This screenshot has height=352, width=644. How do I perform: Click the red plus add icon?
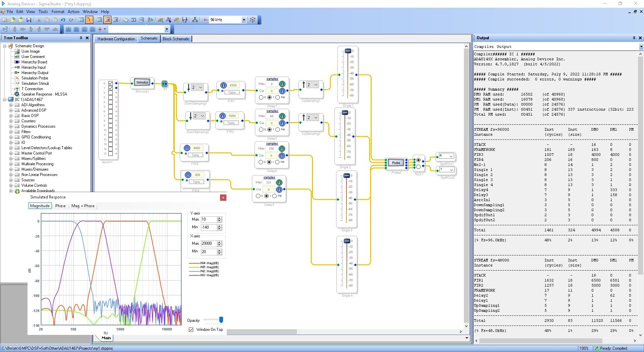[100, 29]
